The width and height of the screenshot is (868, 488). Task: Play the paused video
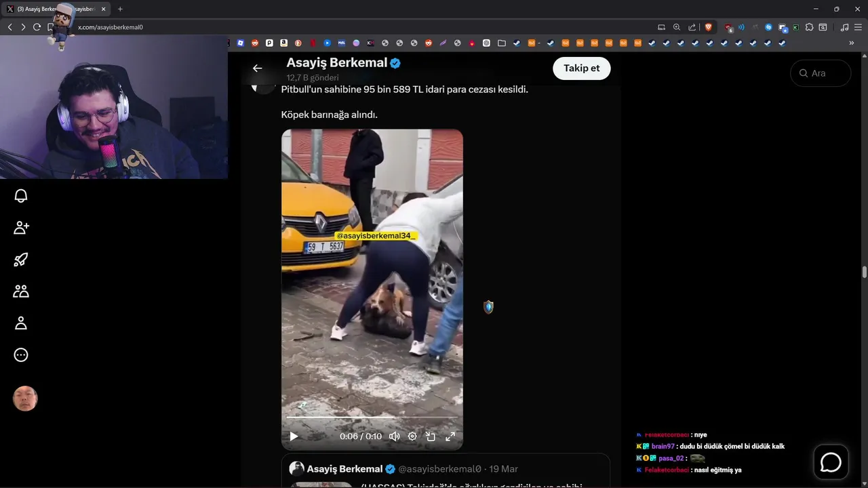(x=294, y=436)
